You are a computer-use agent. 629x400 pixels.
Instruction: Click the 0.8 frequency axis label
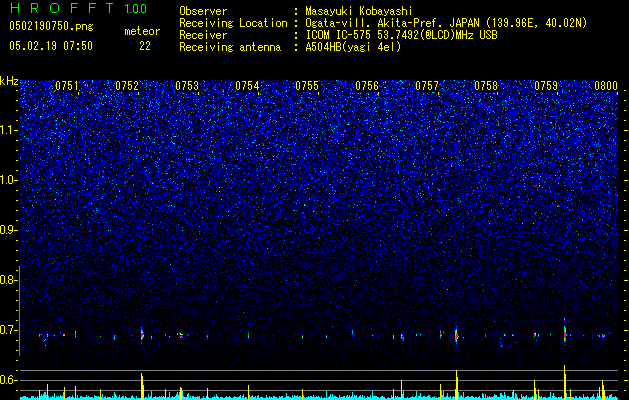[x=8, y=280]
